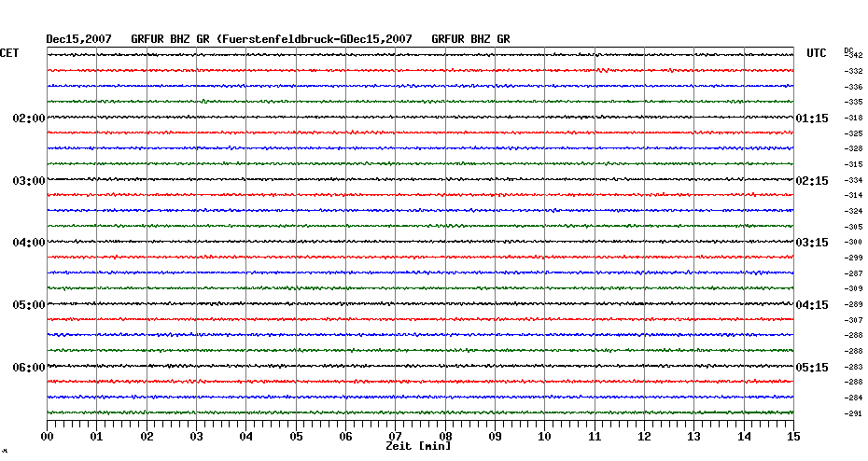
Task: Click the 01:15 UTC time label
Action: 812,119
